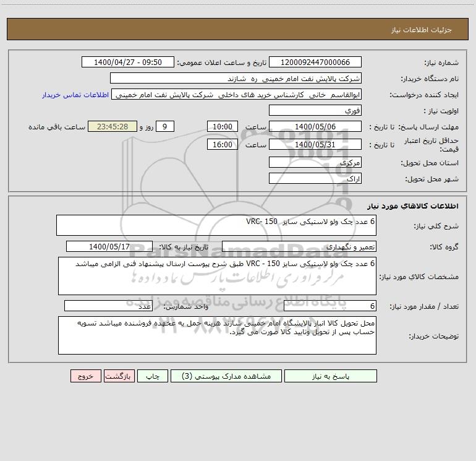Click the چاپ print button
This screenshot has height=461, width=476.
pos(153,376)
